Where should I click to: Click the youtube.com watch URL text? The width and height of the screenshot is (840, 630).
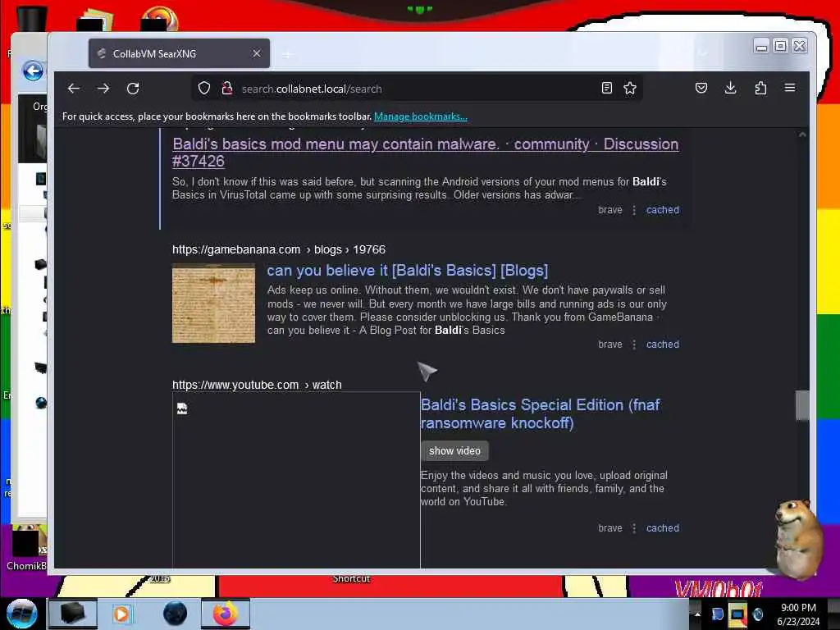(x=257, y=385)
